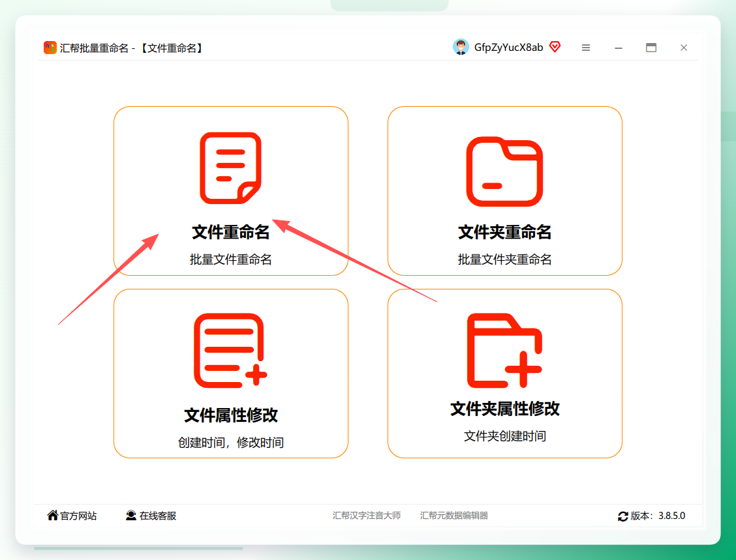
Task: Open the 文件夹重命名 folder icon
Action: (504, 171)
